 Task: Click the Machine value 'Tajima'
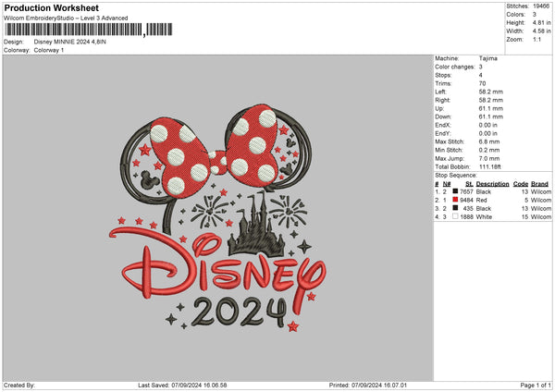(488, 58)
